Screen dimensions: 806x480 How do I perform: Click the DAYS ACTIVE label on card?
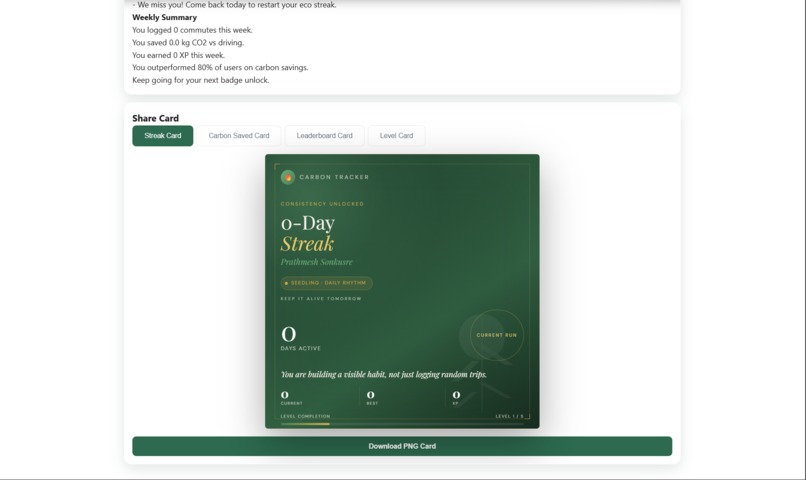[301, 348]
